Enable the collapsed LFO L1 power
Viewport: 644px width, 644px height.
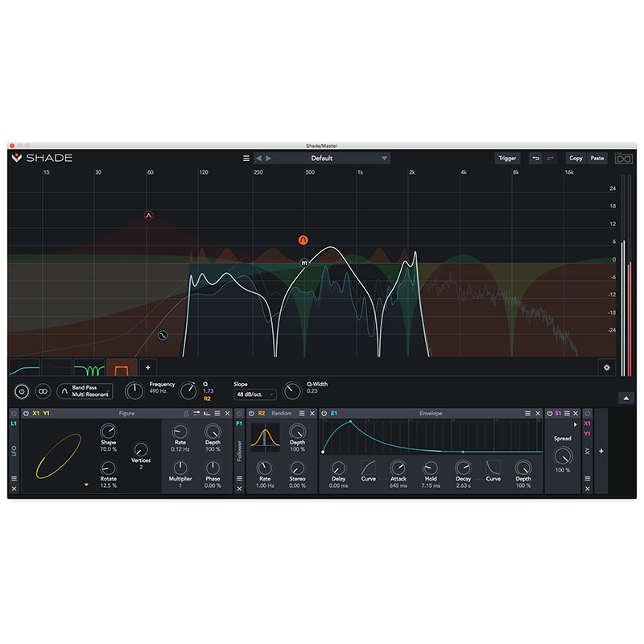14,414
